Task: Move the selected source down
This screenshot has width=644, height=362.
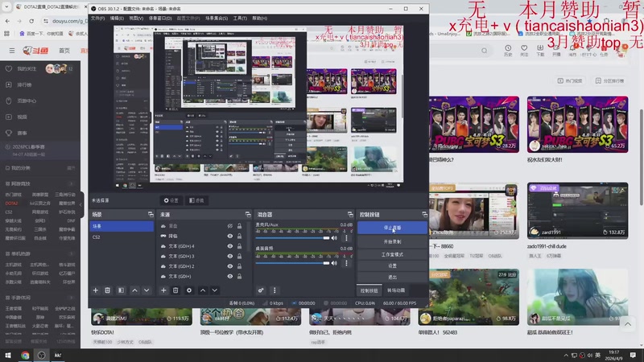Action: (215, 290)
